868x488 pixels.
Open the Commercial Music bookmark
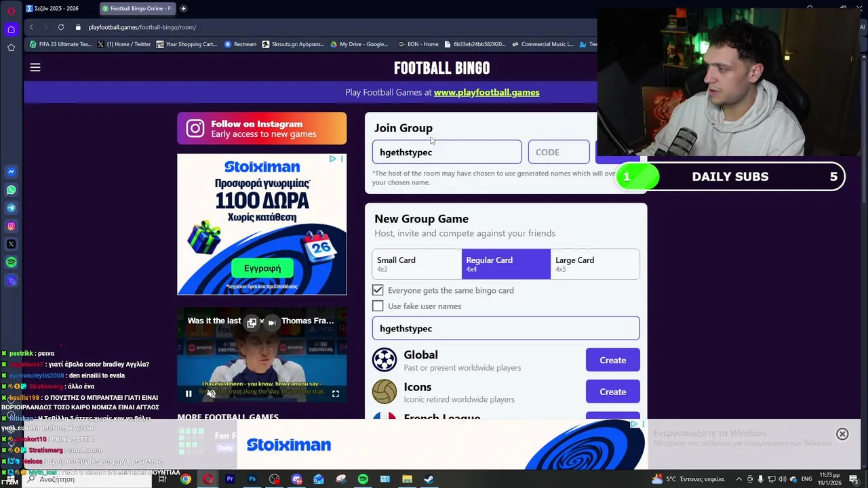coord(542,44)
